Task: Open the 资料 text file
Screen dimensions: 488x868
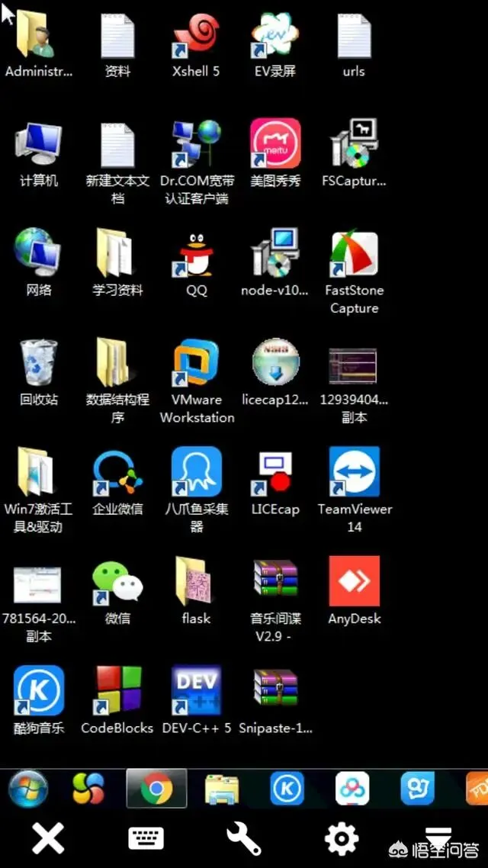Action: [117, 35]
